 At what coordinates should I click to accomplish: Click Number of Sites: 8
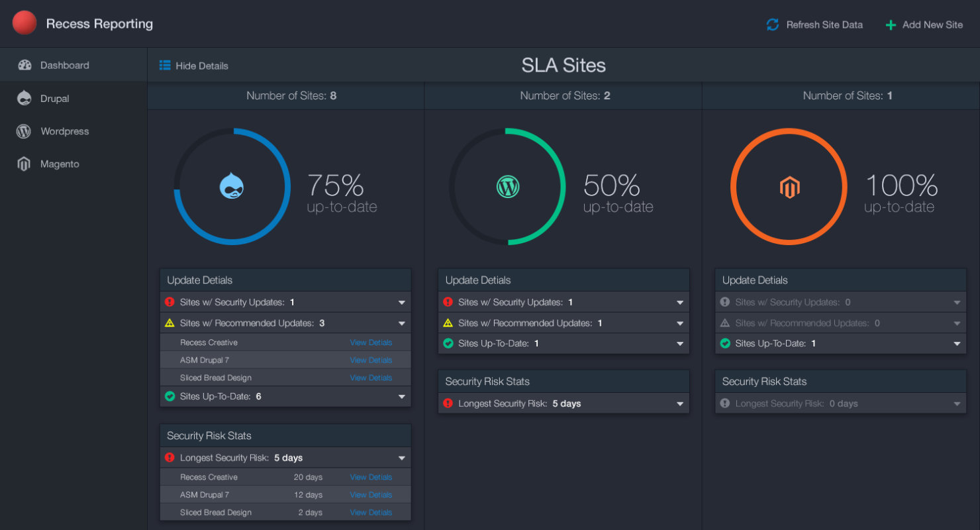coord(291,95)
